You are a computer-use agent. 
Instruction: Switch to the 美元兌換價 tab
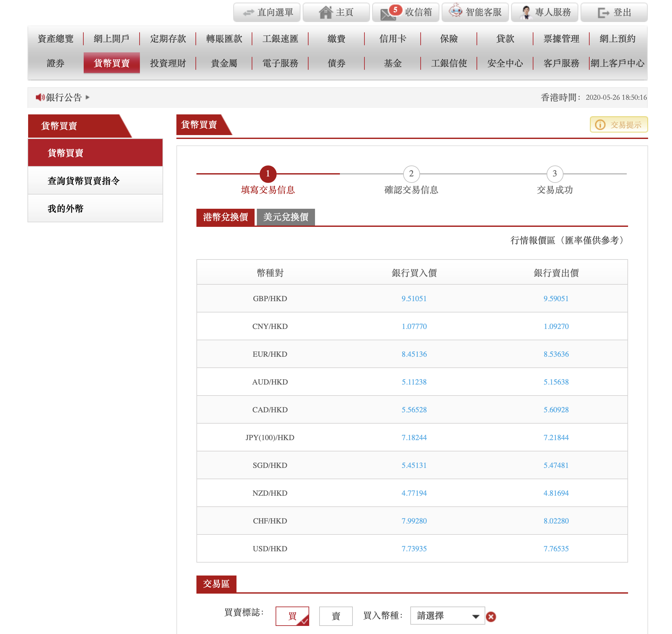click(x=286, y=217)
